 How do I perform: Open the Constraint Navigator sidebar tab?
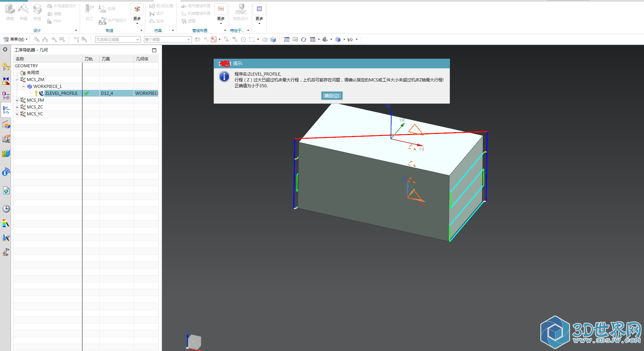6,81
